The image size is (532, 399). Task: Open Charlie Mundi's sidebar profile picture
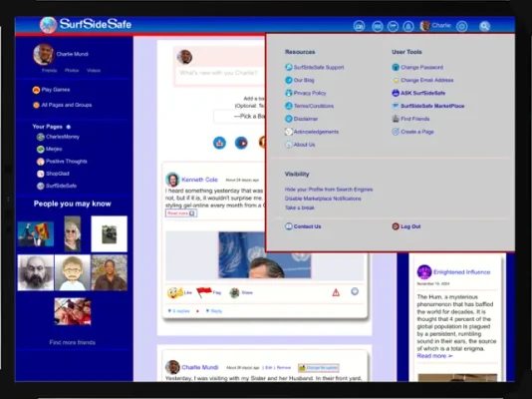[44, 54]
